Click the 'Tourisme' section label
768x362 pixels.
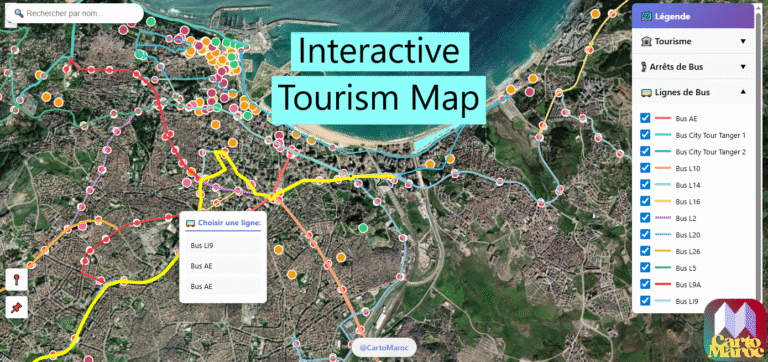coord(673,42)
